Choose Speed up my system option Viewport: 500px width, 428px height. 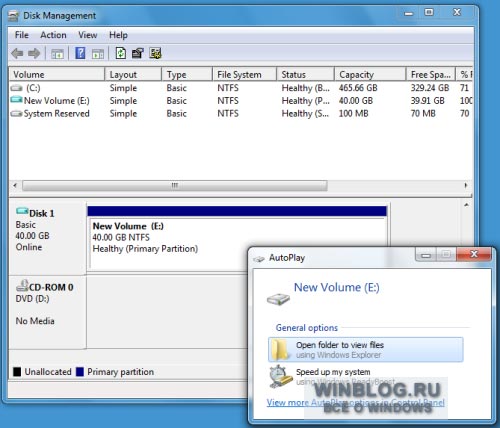[366, 376]
